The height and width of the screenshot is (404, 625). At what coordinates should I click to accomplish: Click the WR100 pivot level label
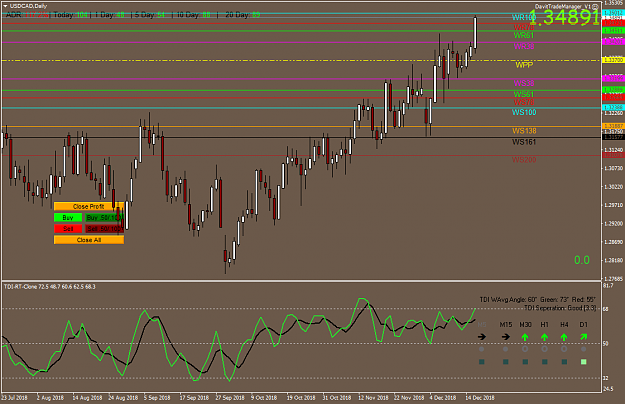click(x=524, y=18)
